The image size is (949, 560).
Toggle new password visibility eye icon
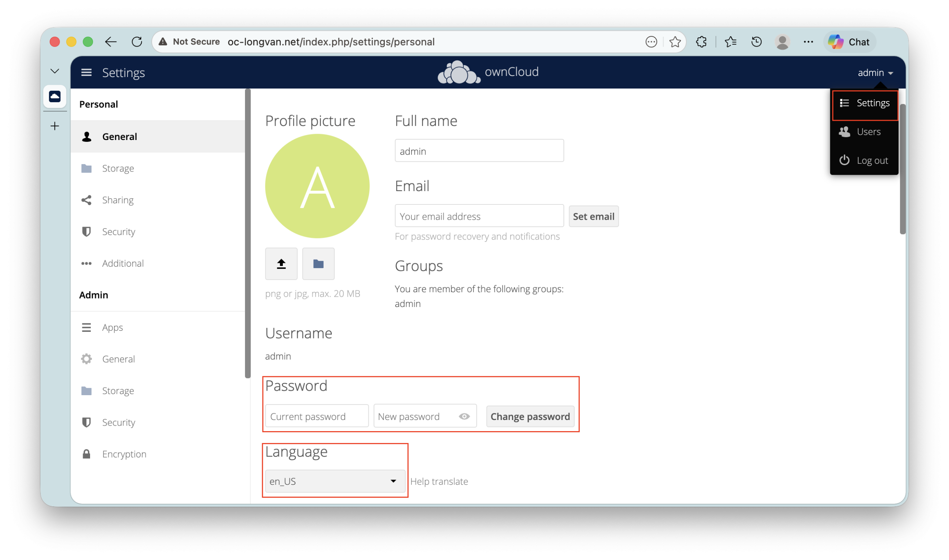click(x=464, y=416)
